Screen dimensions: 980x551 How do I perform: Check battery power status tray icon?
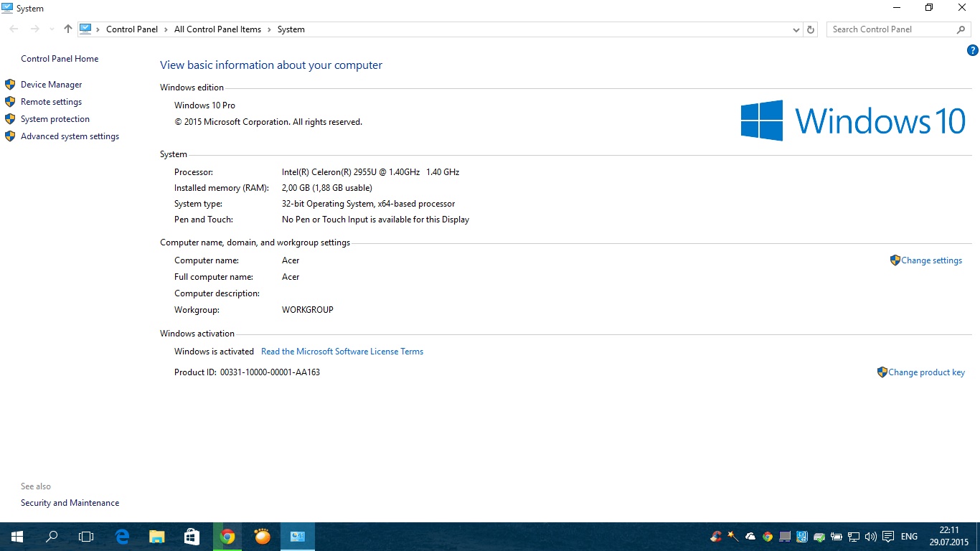point(837,537)
